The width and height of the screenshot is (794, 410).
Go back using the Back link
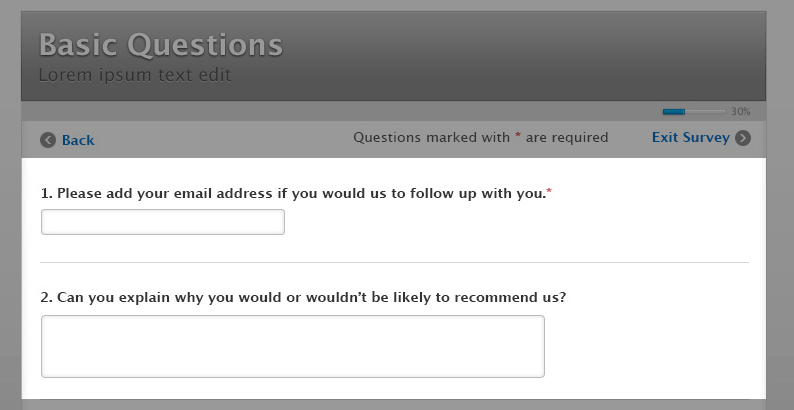(x=78, y=140)
